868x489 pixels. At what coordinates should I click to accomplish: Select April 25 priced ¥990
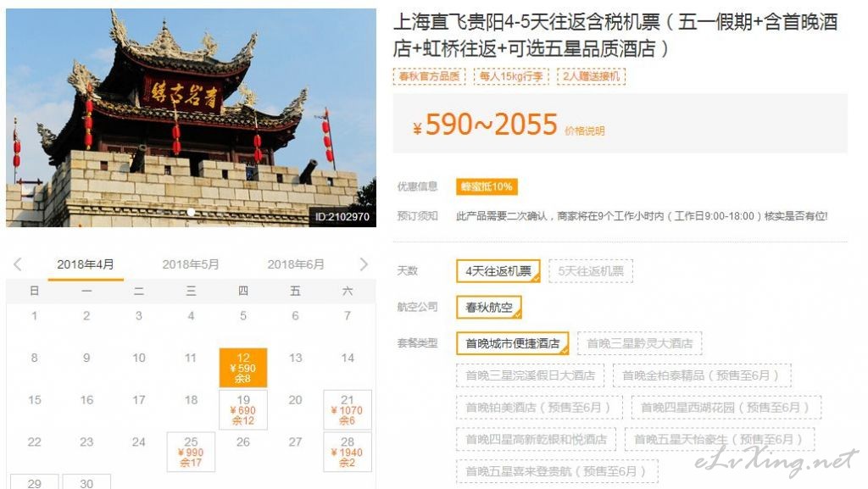click(191, 452)
